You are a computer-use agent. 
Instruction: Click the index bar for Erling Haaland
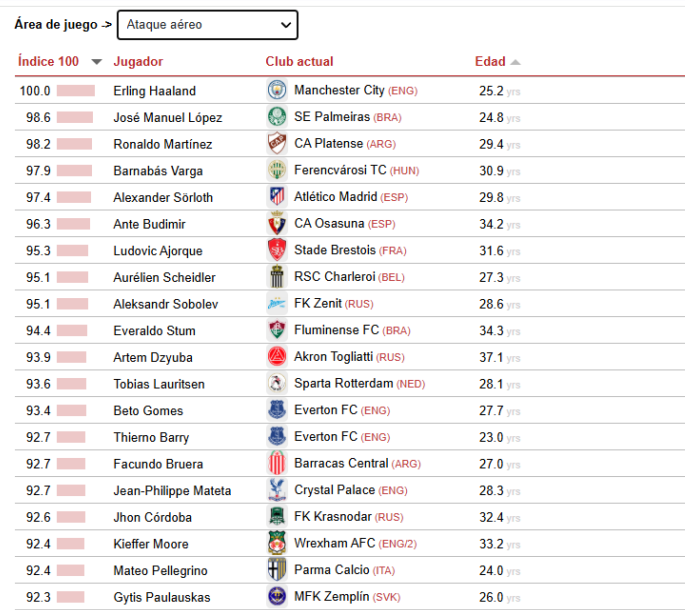click(75, 91)
